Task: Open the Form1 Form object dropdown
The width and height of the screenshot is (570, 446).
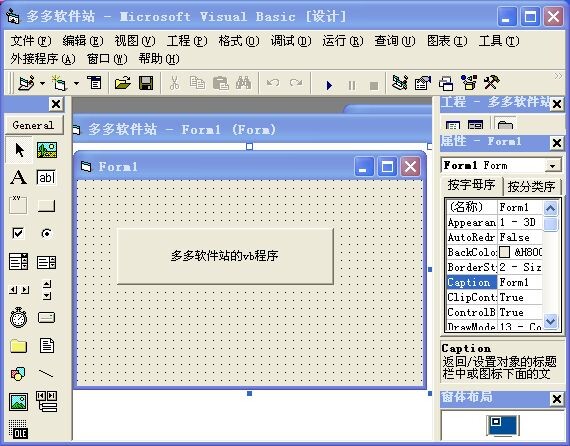Action: pos(553,166)
